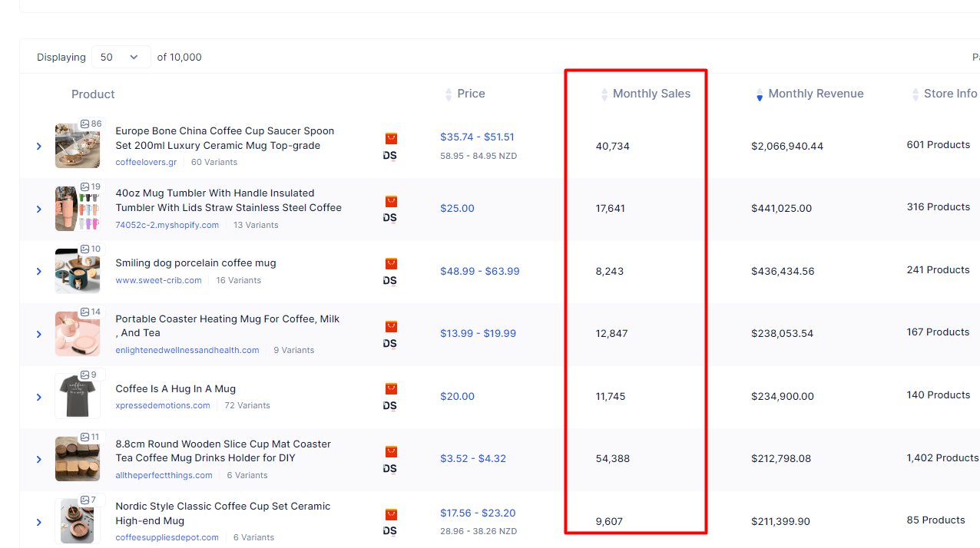Click AliExpress icon for Europe Bone China Cup

(391, 139)
